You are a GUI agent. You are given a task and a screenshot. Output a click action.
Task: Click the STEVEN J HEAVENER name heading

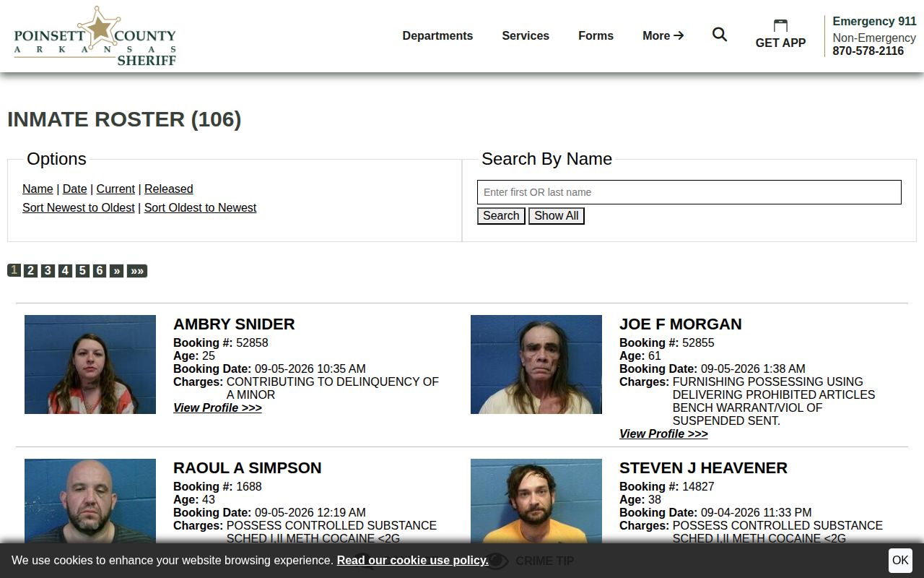[x=703, y=467]
